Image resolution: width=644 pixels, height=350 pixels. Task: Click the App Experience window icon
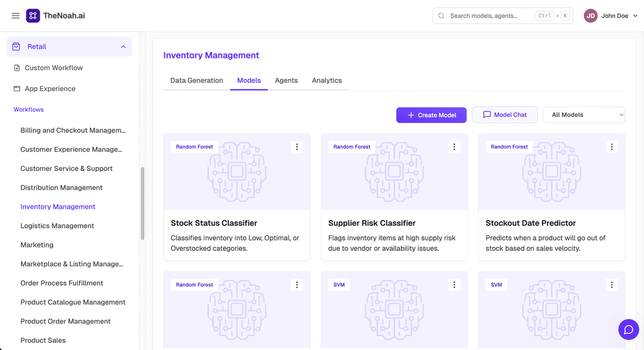17,88
